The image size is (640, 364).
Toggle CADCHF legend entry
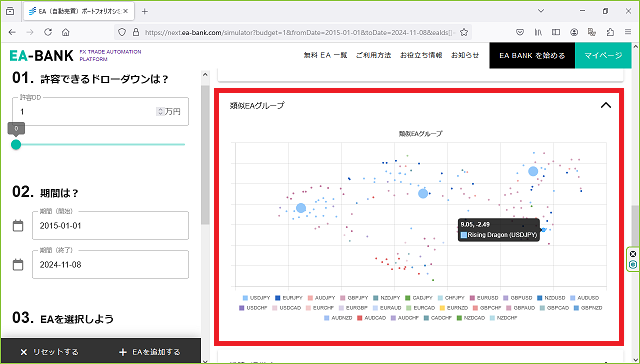(438, 318)
